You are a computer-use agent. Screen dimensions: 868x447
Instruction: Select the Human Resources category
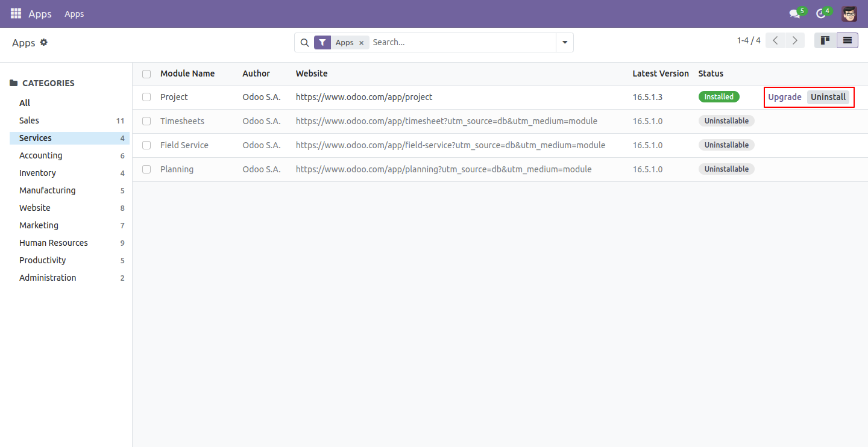point(71,243)
